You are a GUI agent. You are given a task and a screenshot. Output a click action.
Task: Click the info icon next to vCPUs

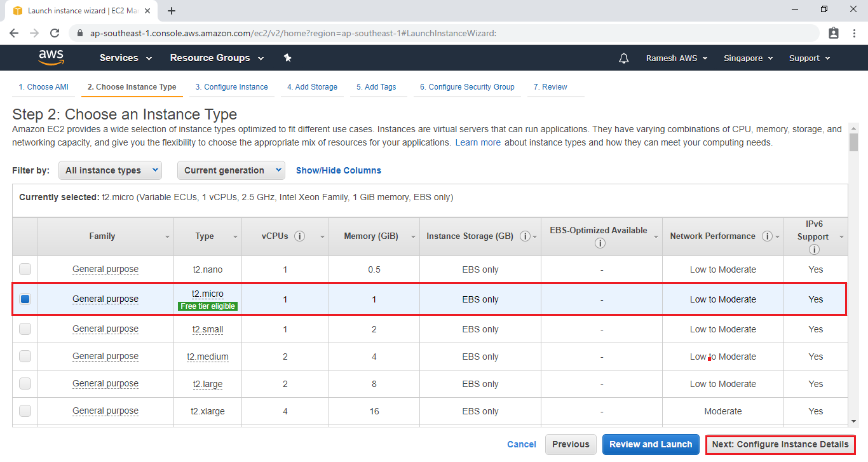(300, 236)
